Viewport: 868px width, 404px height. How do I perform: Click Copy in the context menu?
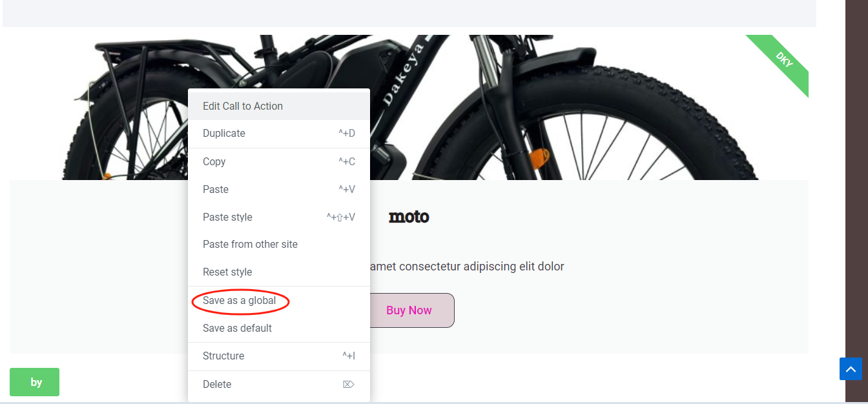[214, 162]
